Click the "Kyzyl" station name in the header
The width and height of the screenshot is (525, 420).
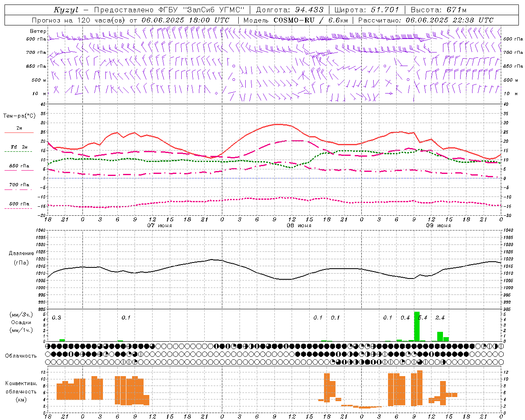pos(66,10)
